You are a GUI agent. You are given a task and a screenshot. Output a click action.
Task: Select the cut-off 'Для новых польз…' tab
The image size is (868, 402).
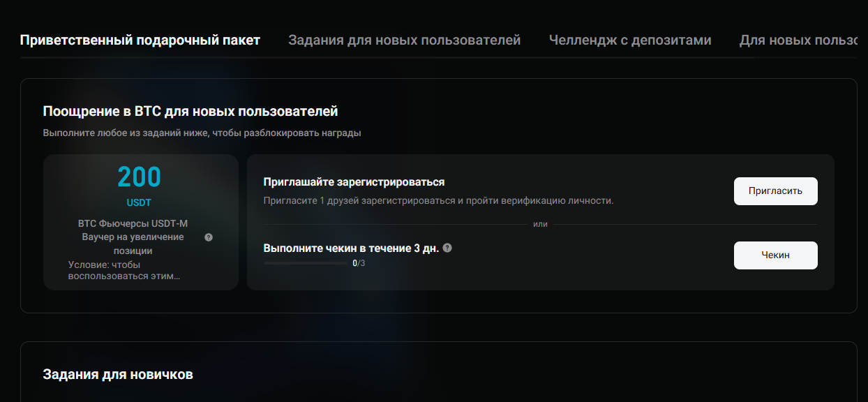point(798,40)
